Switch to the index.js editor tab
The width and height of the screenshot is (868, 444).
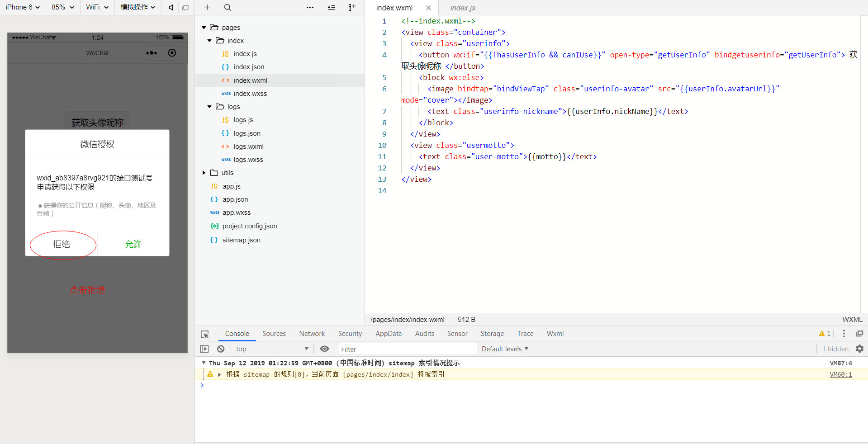pos(463,8)
